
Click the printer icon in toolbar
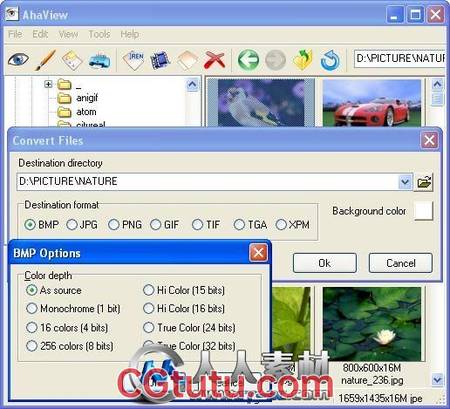click(x=100, y=61)
